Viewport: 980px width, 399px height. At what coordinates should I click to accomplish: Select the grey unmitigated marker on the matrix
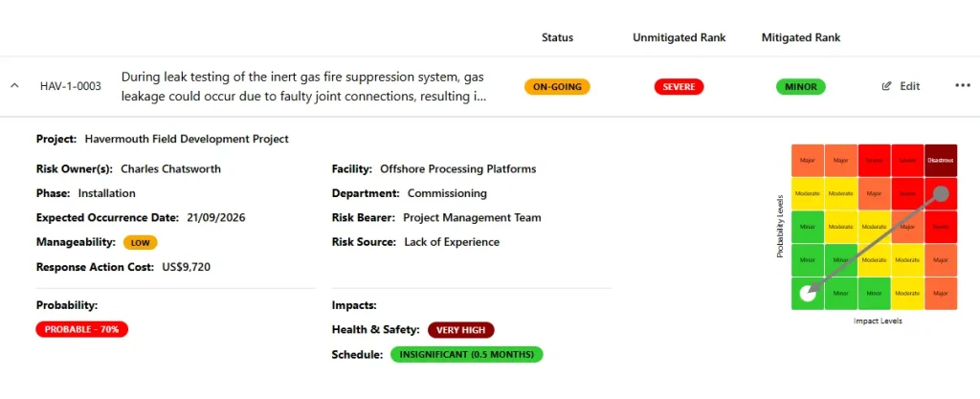(x=941, y=193)
